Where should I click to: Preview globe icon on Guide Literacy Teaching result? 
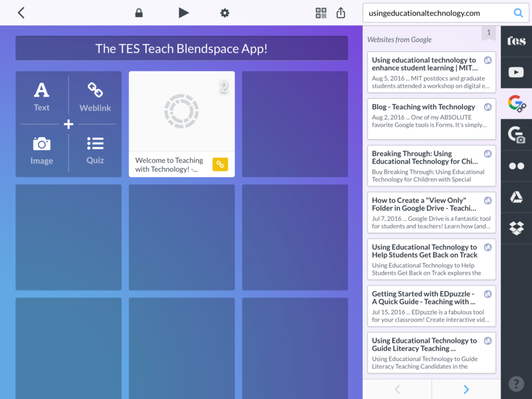click(x=487, y=341)
